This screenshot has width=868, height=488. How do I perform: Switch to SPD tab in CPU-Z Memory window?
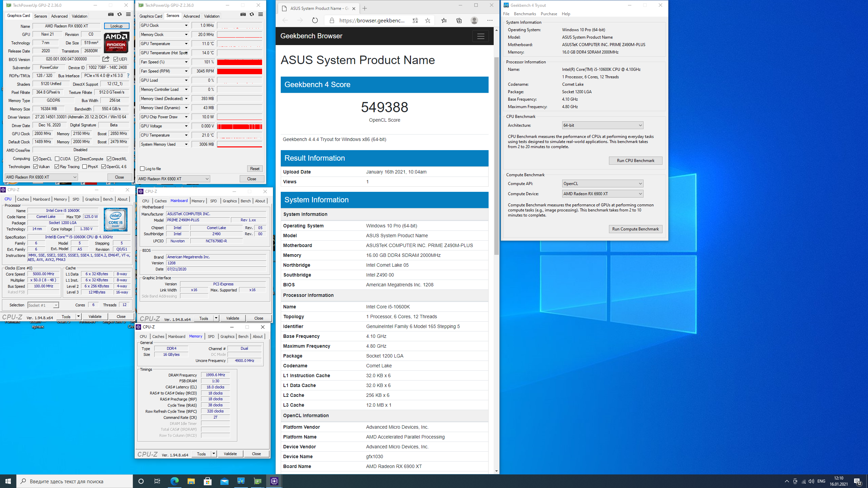click(211, 337)
